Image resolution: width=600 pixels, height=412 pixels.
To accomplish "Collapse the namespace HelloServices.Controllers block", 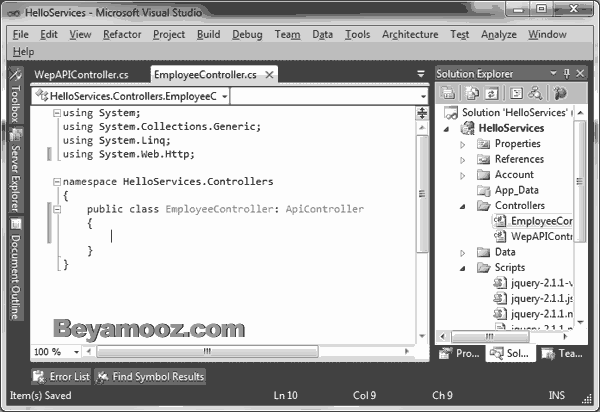I will point(57,182).
